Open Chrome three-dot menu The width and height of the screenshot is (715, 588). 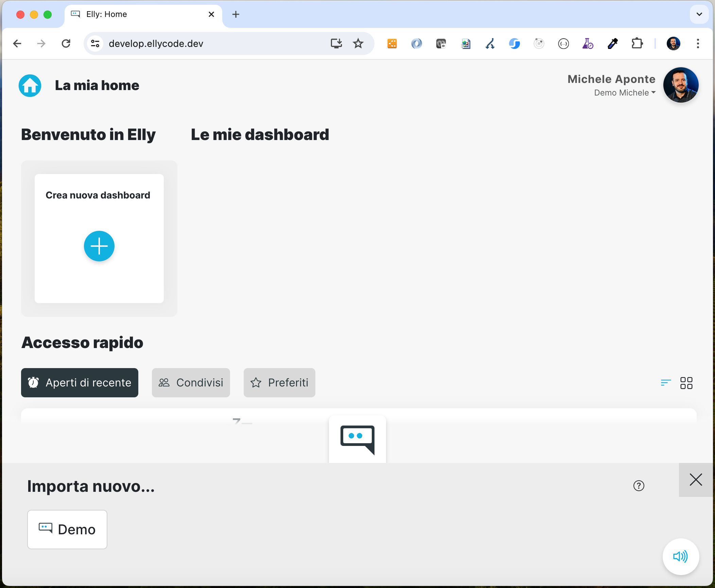(698, 44)
